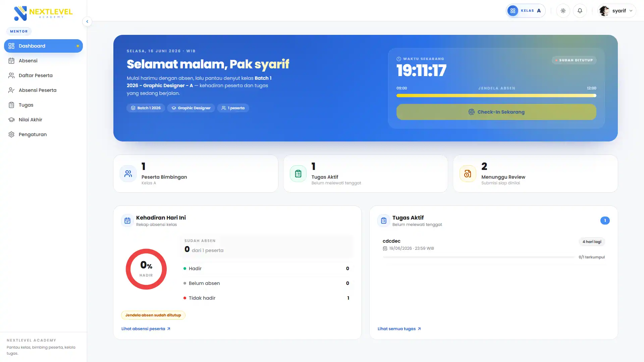This screenshot has width=644, height=362.
Task: Click the Hadir row in attendance recap
Action: [266, 268]
